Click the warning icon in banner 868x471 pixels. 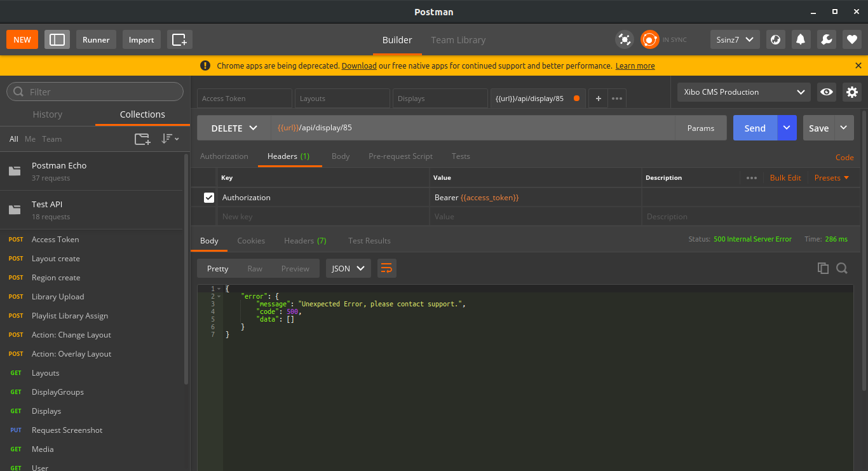point(205,65)
